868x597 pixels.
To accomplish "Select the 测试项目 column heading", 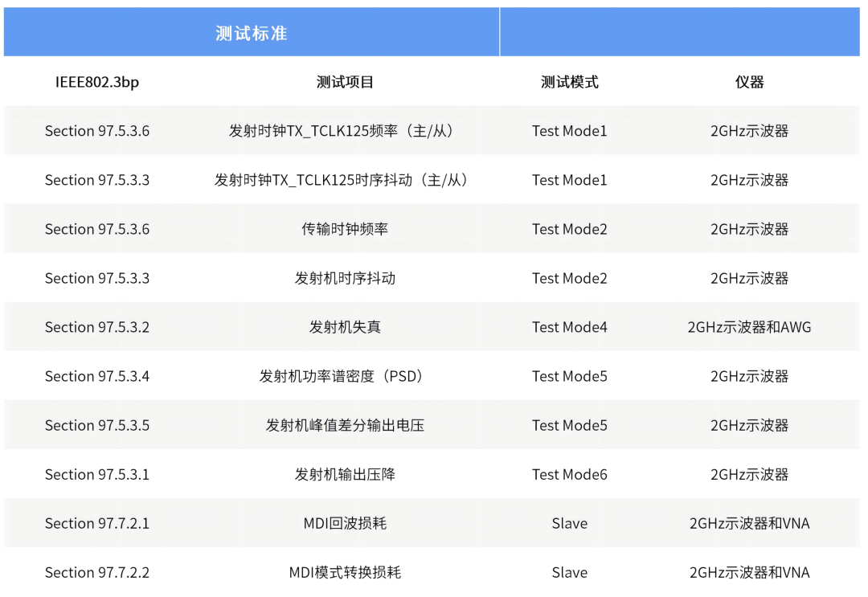I will coord(345,82).
